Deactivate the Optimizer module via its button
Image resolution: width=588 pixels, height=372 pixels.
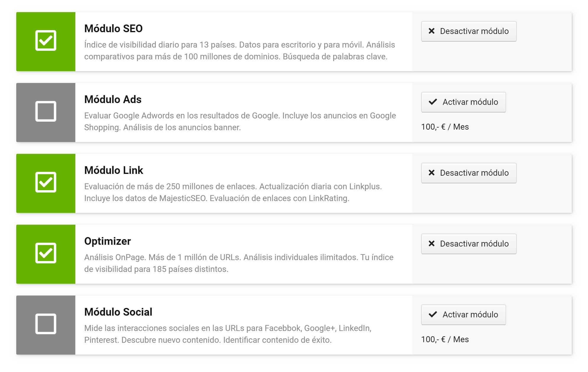pos(469,244)
